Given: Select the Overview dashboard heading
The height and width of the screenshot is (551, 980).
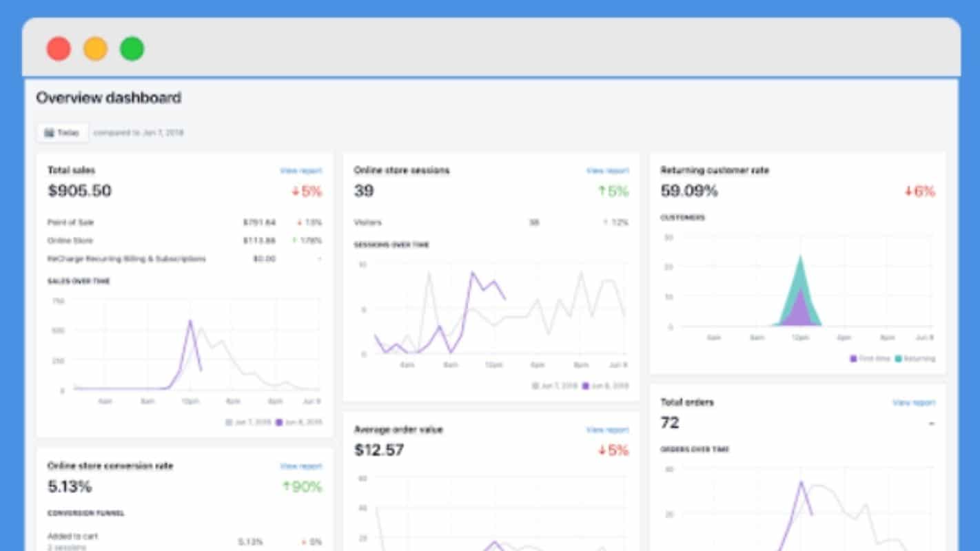Looking at the screenshot, I should (109, 98).
